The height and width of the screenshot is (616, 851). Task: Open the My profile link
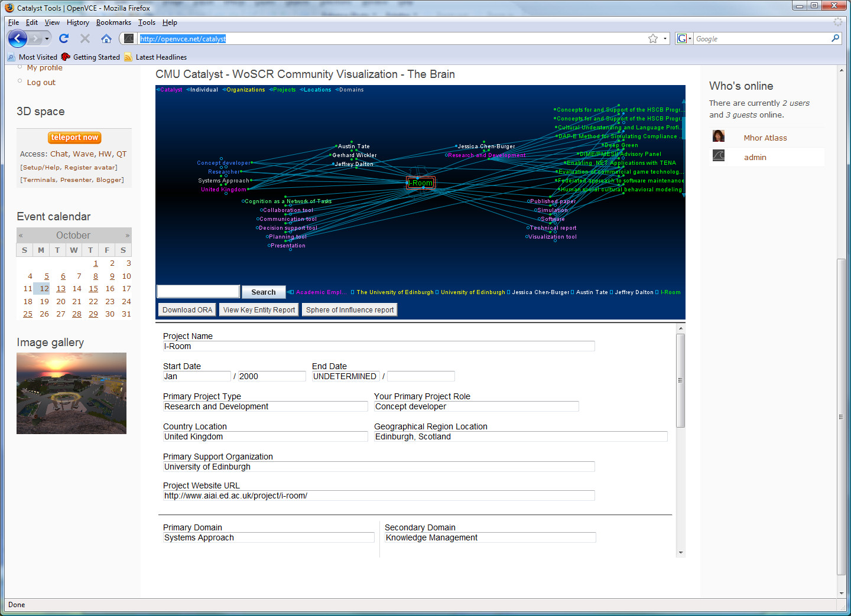pos(44,68)
